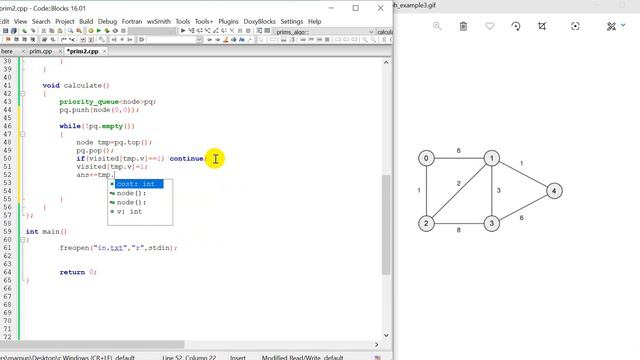Click the horizontal scrollbar right arrow
Screen dimensions: 640x360
click(376, 344)
